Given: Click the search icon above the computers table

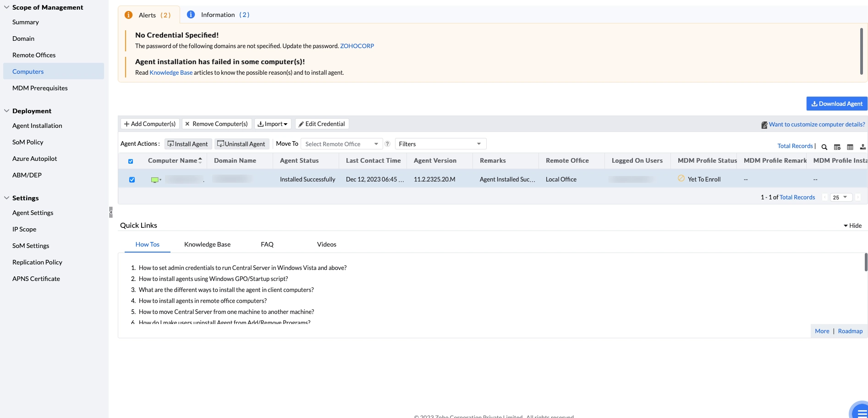Looking at the screenshot, I should (824, 147).
